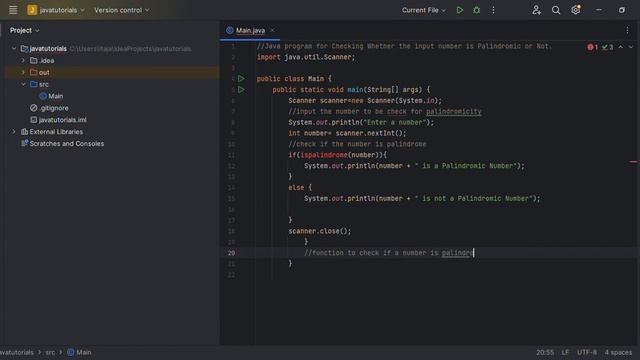Select javatutorials.iml file in the project tree
Image resolution: width=640 pixels, height=360 pixels.
58,120
